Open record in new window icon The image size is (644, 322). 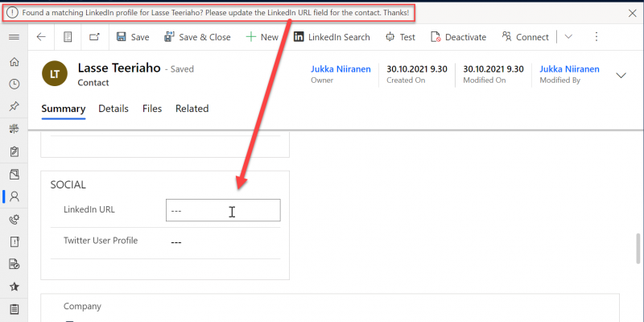(x=94, y=37)
